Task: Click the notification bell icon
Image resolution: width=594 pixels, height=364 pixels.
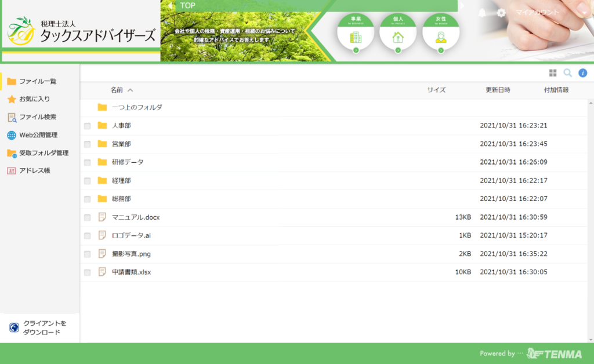Action: click(x=482, y=13)
